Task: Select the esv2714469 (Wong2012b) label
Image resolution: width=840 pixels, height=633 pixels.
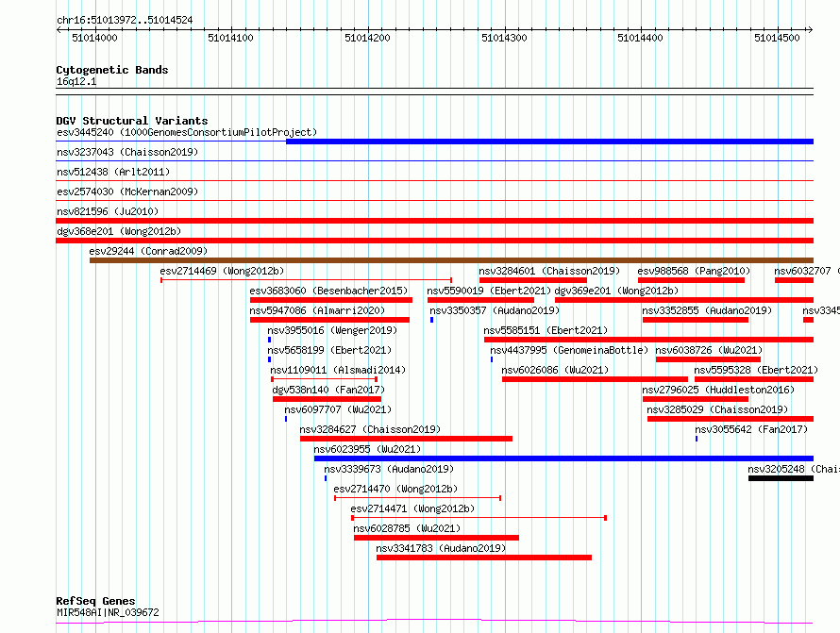Action: click(x=222, y=271)
